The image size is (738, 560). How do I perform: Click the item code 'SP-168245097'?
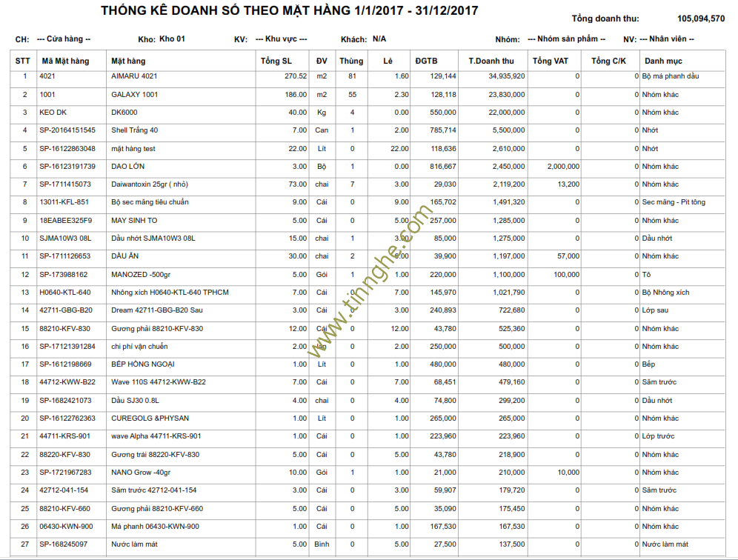(x=64, y=545)
